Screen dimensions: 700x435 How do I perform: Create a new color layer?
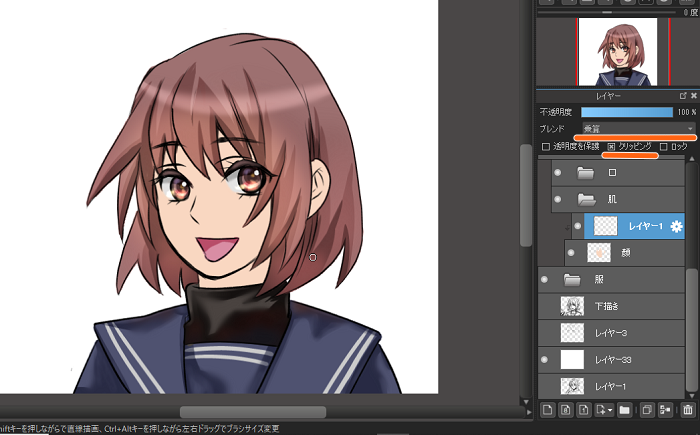point(547,409)
